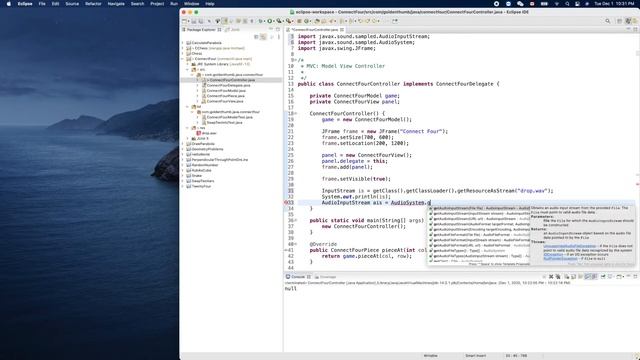
Task: Collapse the src folder
Action: (x=188, y=69)
